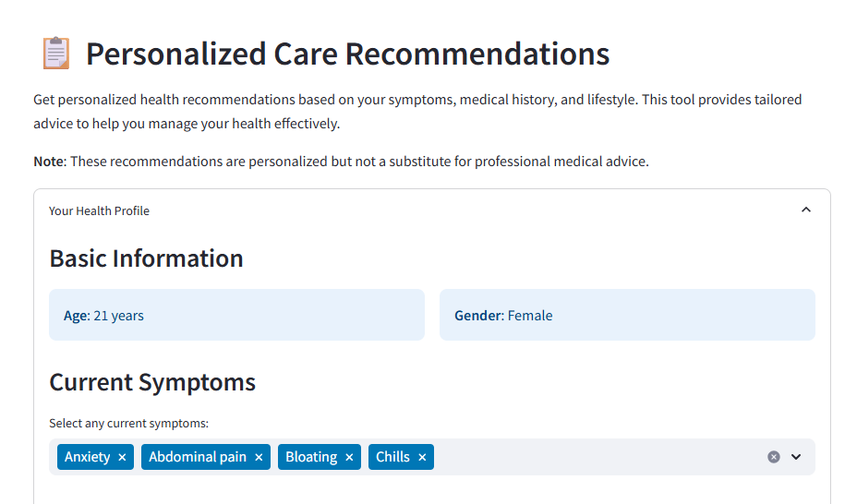This screenshot has width=857, height=504.
Task: Remove the Bloating symptom tag
Action: [349, 458]
